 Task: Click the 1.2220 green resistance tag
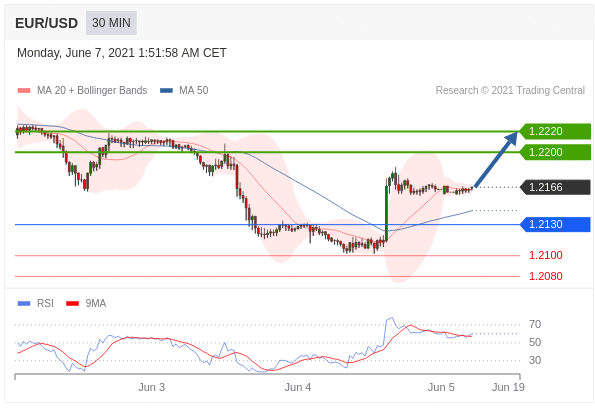(x=555, y=131)
